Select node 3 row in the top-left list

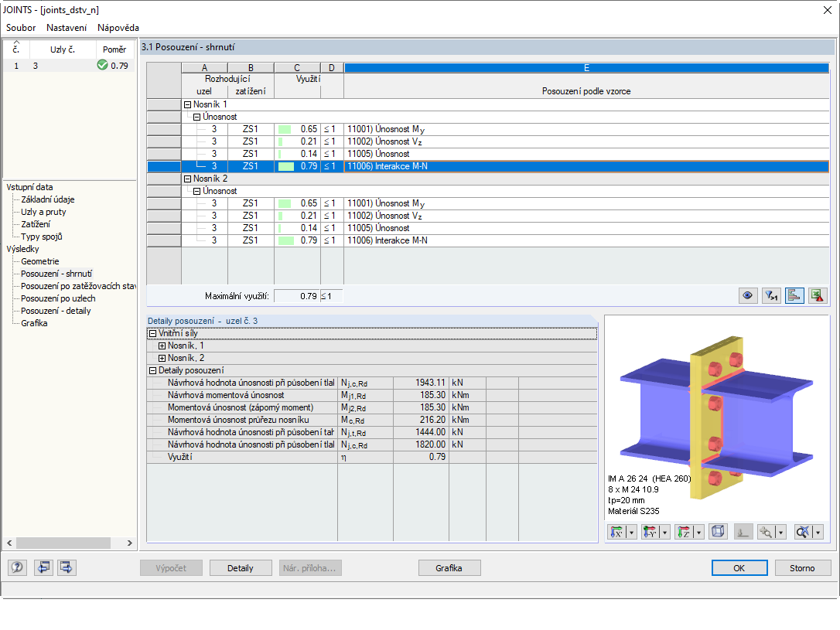point(69,65)
